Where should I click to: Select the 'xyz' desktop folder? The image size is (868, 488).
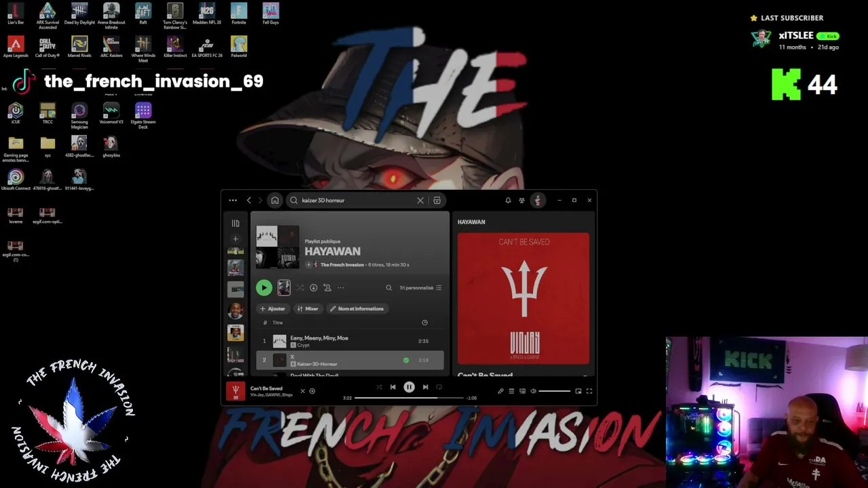click(x=47, y=146)
